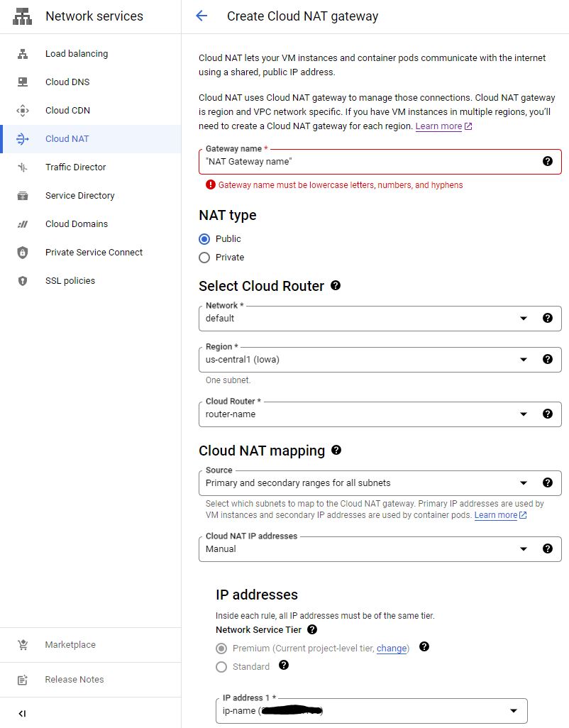Click help icon next to Standard tier

click(x=284, y=666)
